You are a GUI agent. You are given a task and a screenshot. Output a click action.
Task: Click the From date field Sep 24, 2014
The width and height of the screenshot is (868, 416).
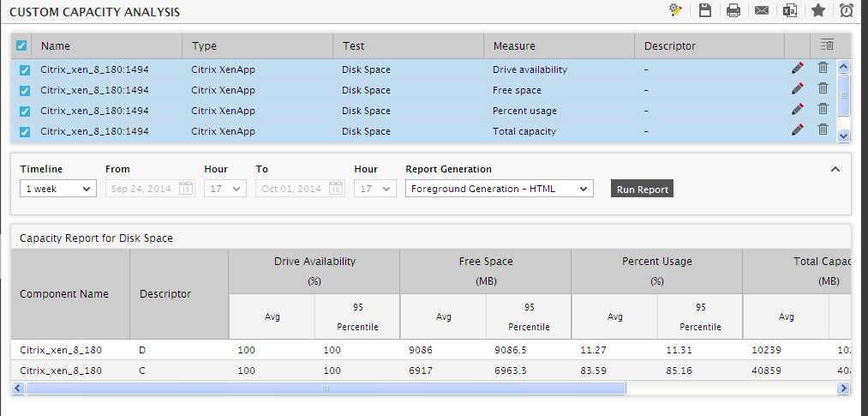[150, 189]
